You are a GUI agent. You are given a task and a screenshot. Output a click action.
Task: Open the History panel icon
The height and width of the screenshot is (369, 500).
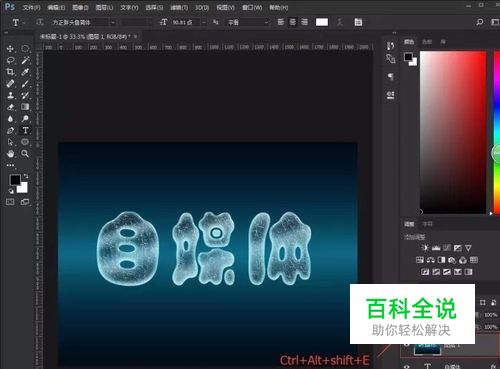(x=390, y=46)
